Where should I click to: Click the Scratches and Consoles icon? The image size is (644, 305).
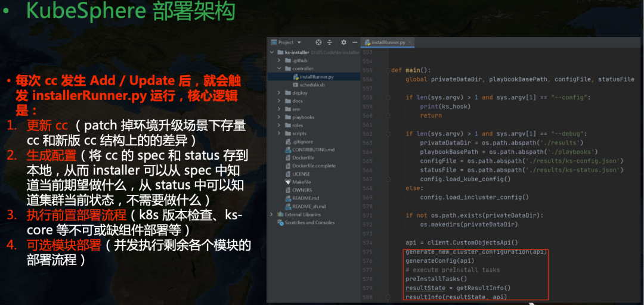[280, 222]
